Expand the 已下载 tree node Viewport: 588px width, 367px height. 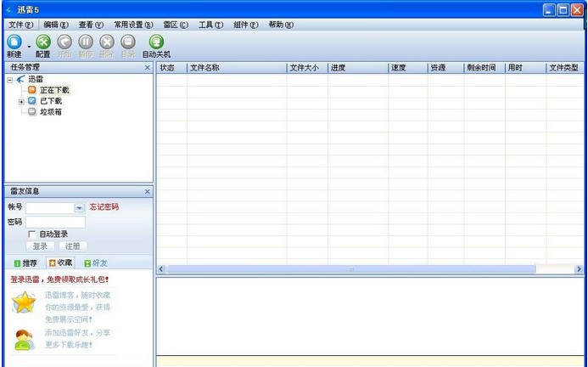click(21, 100)
